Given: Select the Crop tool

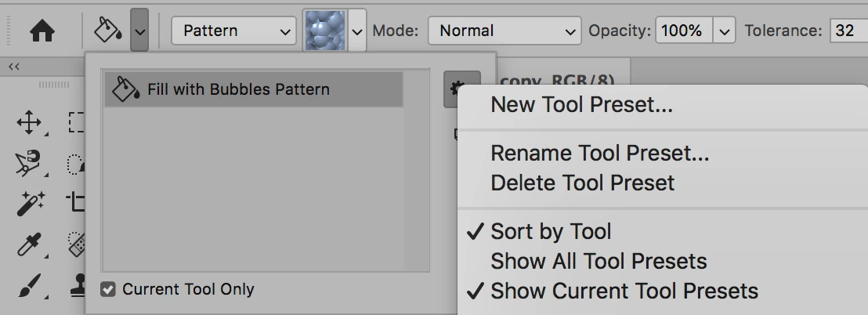Looking at the screenshot, I should pos(77,202).
